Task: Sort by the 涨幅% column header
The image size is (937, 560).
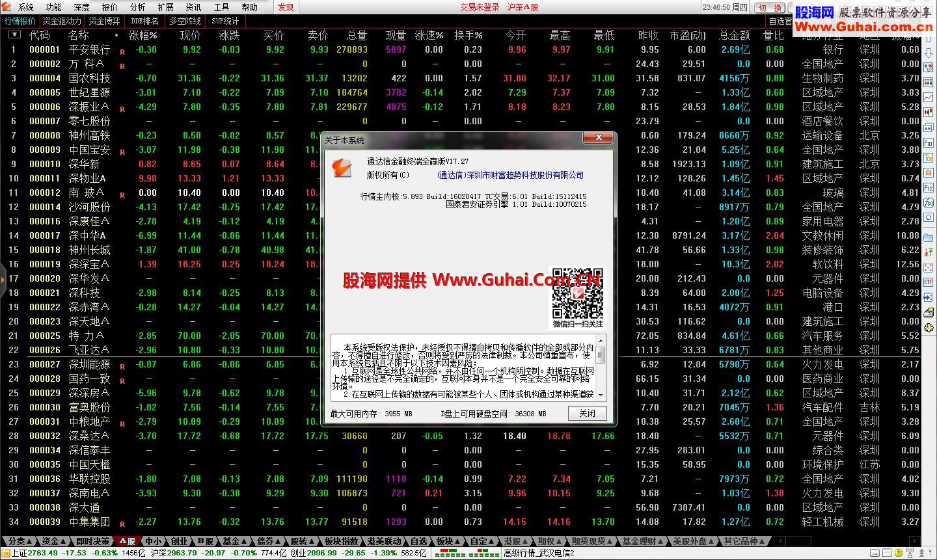Action: 143,35
